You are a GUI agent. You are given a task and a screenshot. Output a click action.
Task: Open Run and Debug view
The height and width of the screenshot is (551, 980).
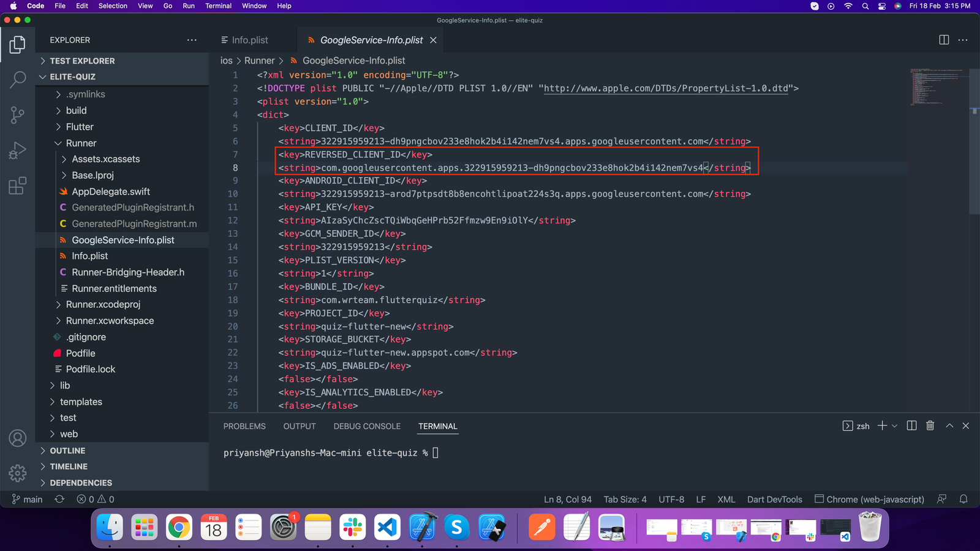coord(18,150)
